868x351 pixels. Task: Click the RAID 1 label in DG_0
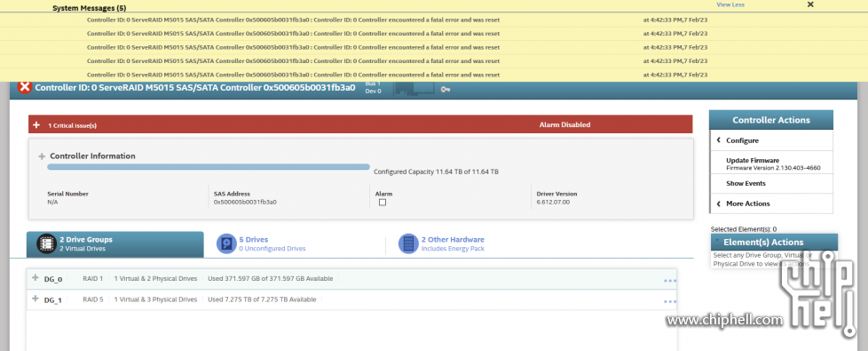(93, 278)
